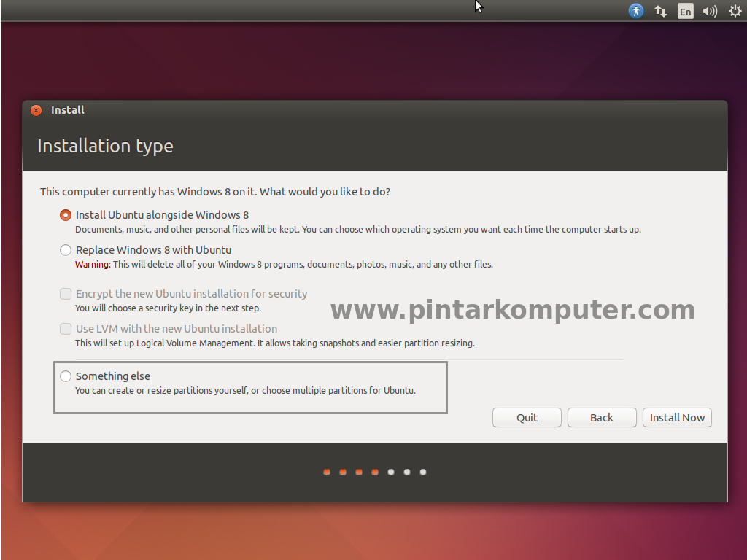Click 'You can create or resize partitions' text
This screenshot has height=560, width=747.
[245, 391]
